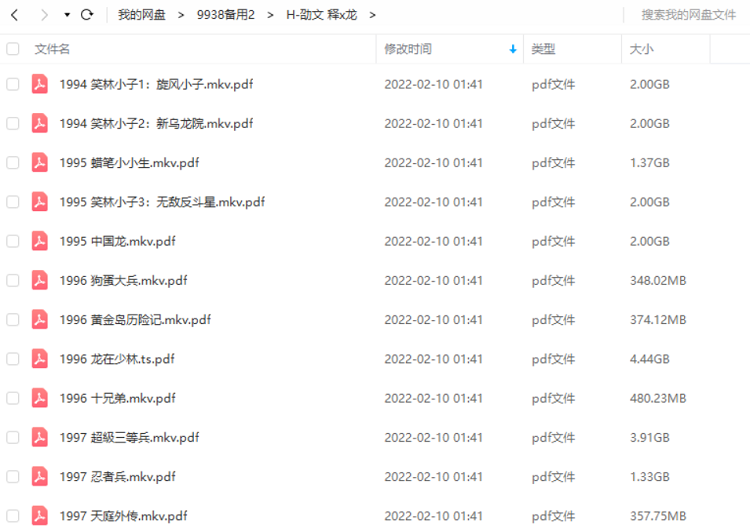Viewport: 750px width, 528px height.
Task: Expand the chevron after 我的网盘 breadcrumb
Action: tap(181, 15)
